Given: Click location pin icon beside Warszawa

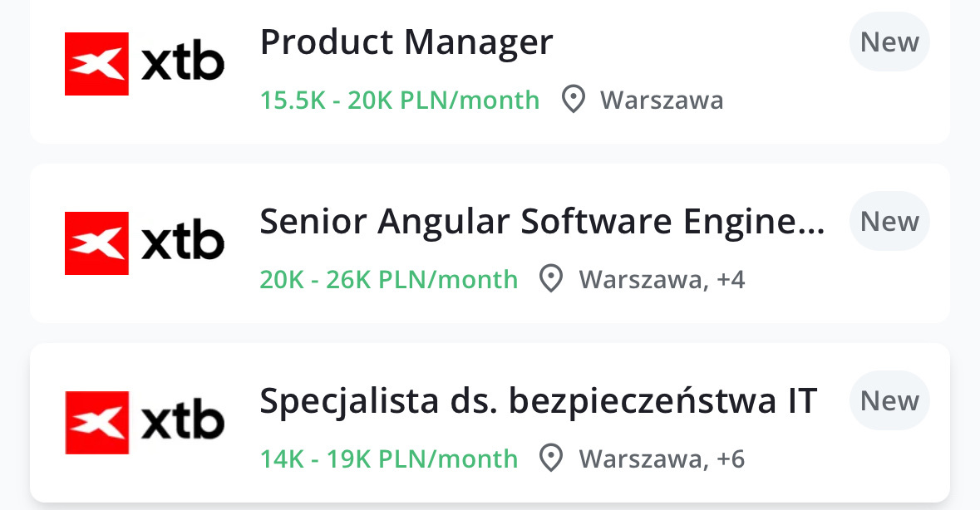Looking at the screenshot, I should coord(572,101).
